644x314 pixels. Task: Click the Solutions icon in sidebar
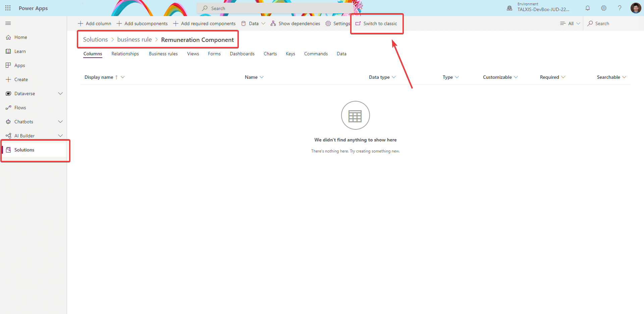[8, 150]
